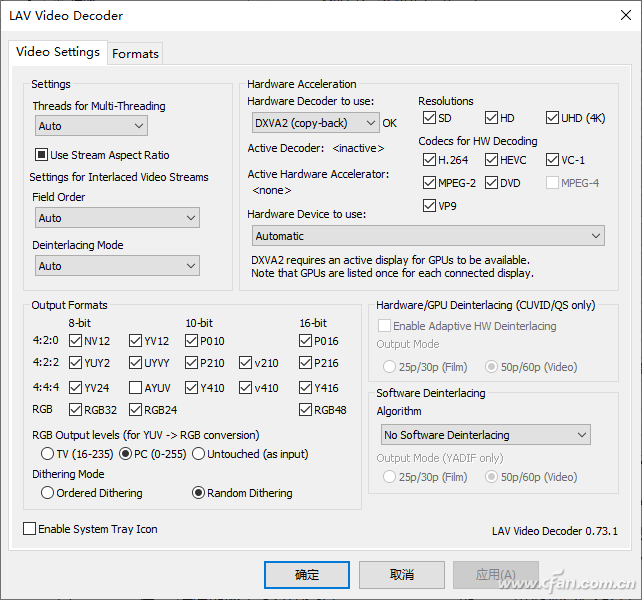Uncheck the SD resolution checkbox
The width and height of the screenshot is (642, 600).
[x=429, y=118]
